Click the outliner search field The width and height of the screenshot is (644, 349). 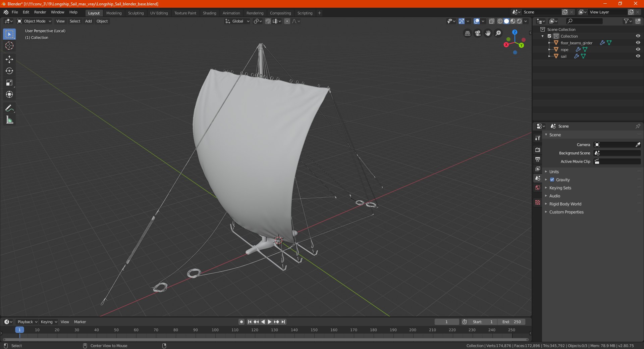584,21
